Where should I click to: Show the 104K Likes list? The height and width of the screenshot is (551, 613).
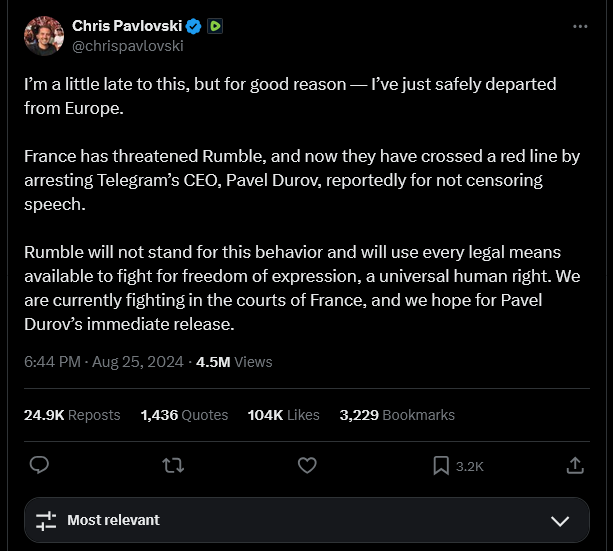[283, 415]
